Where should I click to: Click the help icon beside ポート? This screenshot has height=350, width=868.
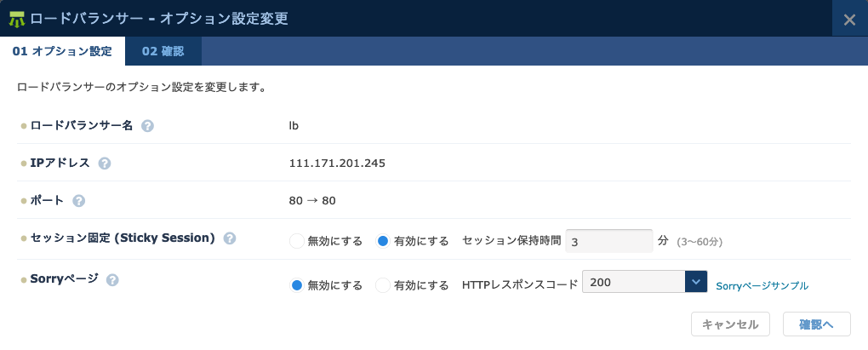(79, 201)
